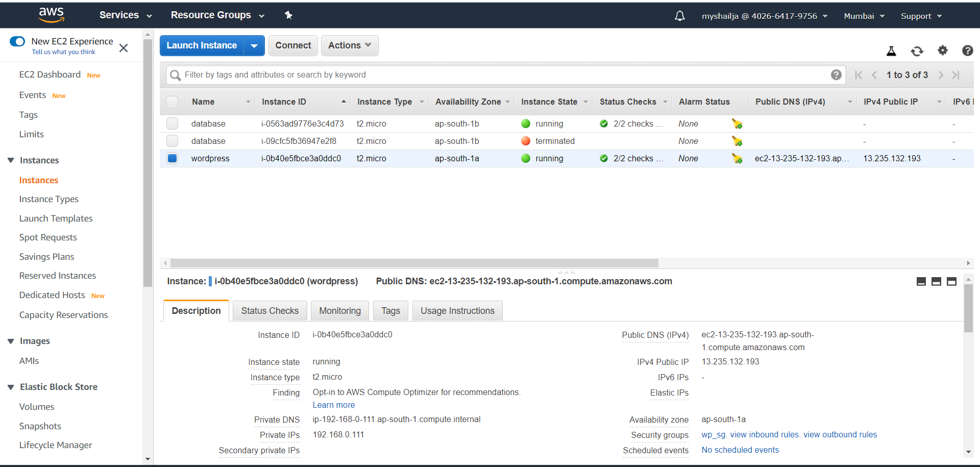Screen dimensions: 980x467
Task: Click the details pane vertical scrollbar
Action: click(968, 308)
